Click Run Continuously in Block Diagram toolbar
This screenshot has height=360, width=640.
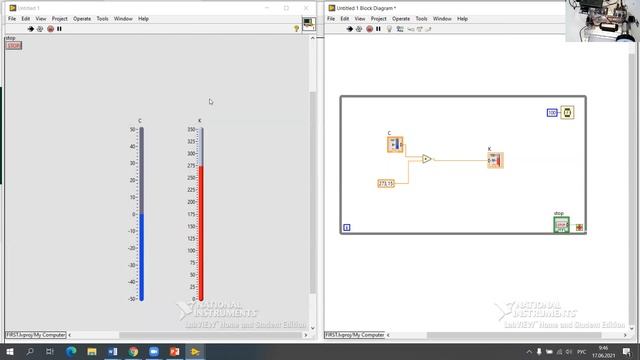(359, 29)
